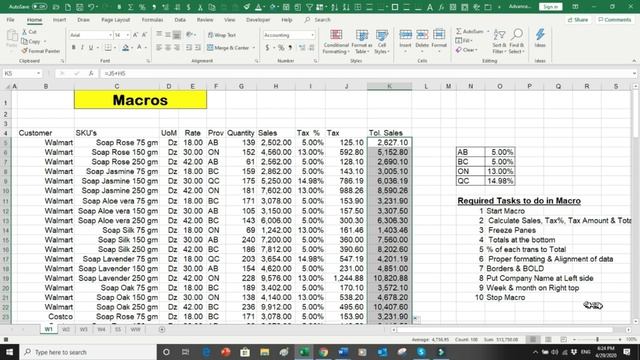Click the Name Box showing K5
Screen dimensions: 640x360
(x=22, y=73)
